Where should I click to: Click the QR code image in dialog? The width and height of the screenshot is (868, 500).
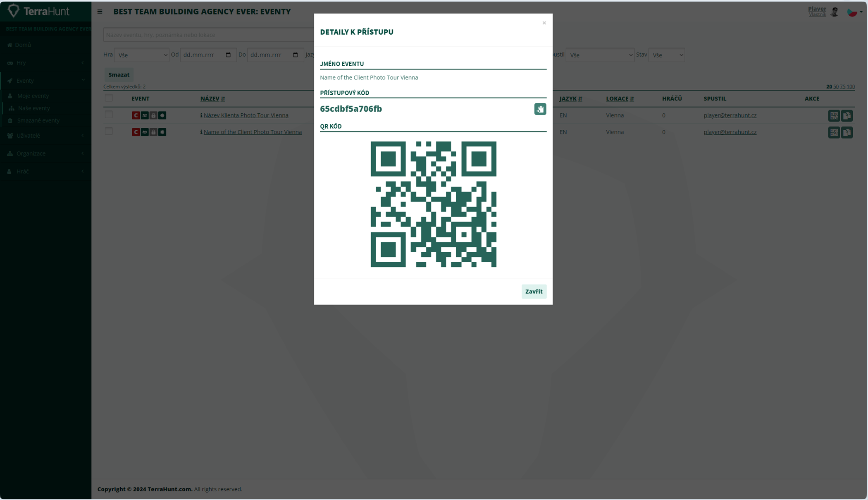[x=433, y=204]
